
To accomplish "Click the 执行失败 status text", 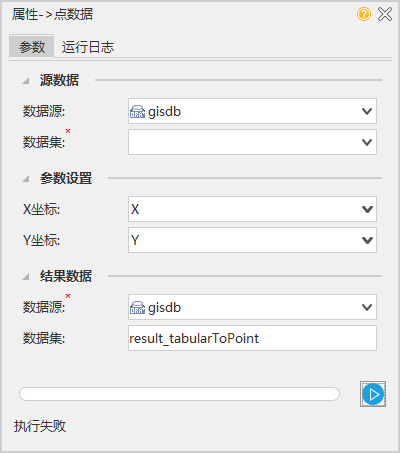I will (40, 426).
